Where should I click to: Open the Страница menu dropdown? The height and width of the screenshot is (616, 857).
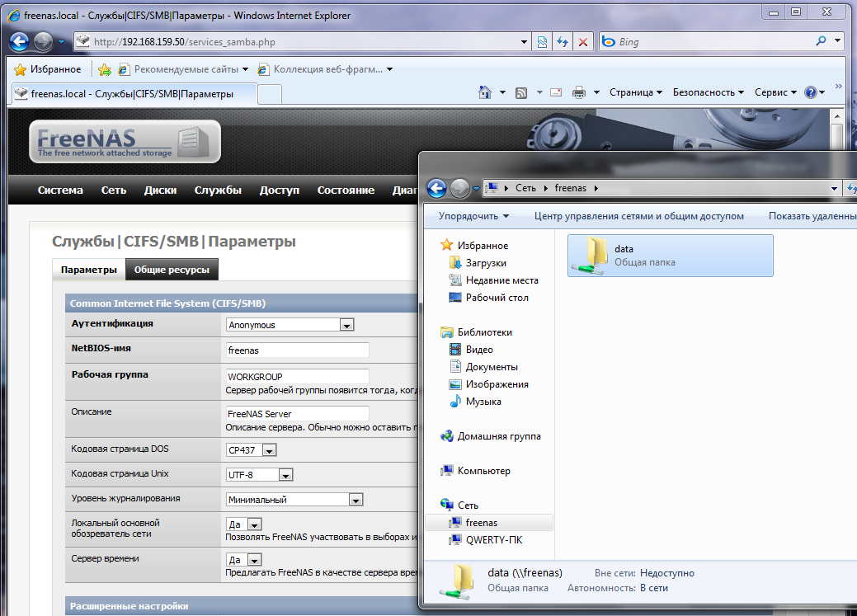click(636, 92)
